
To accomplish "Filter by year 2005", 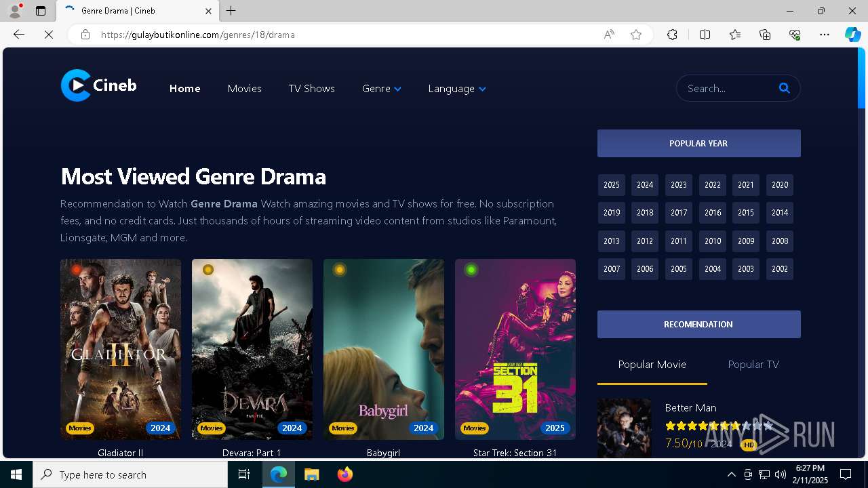I will click(x=679, y=269).
